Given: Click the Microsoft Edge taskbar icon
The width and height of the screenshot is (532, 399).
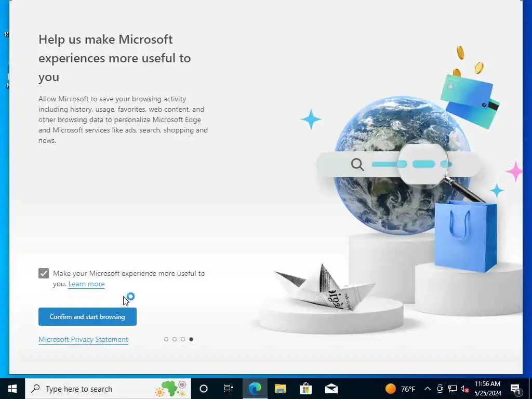Looking at the screenshot, I should (x=255, y=389).
